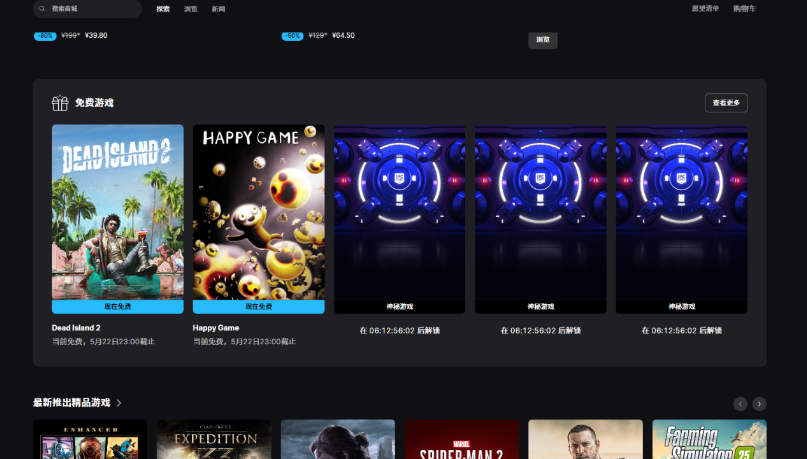The width and height of the screenshot is (807, 459).
Task: Open the Dead Island 2 cover art
Action: tap(118, 212)
